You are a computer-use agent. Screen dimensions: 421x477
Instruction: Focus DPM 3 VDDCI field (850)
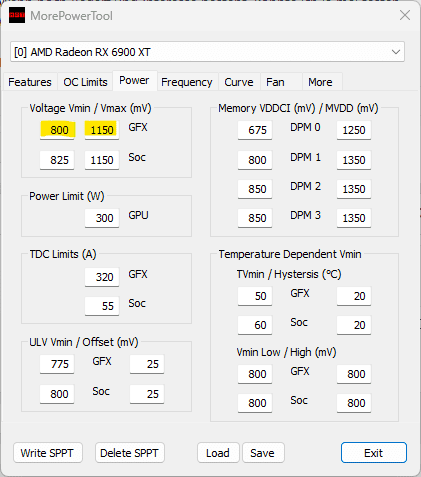pos(255,218)
